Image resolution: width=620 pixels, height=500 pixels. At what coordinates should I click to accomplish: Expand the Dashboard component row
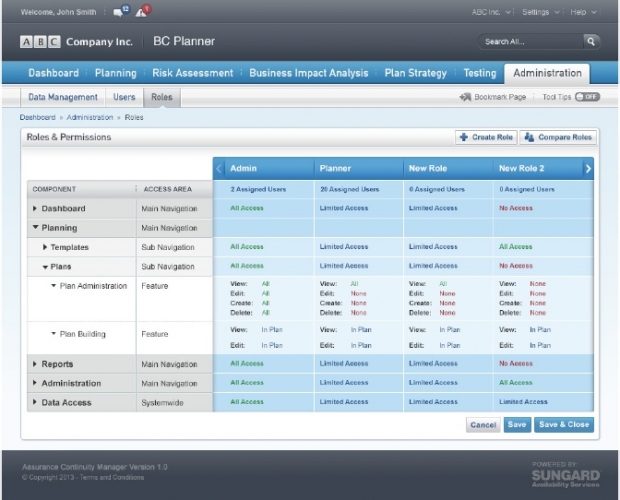click(x=36, y=209)
